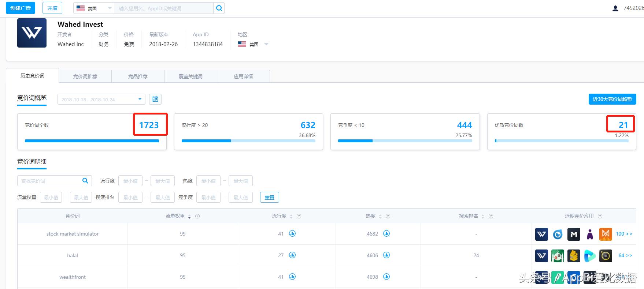Open heat chart icon for wealthfront row

click(386, 277)
